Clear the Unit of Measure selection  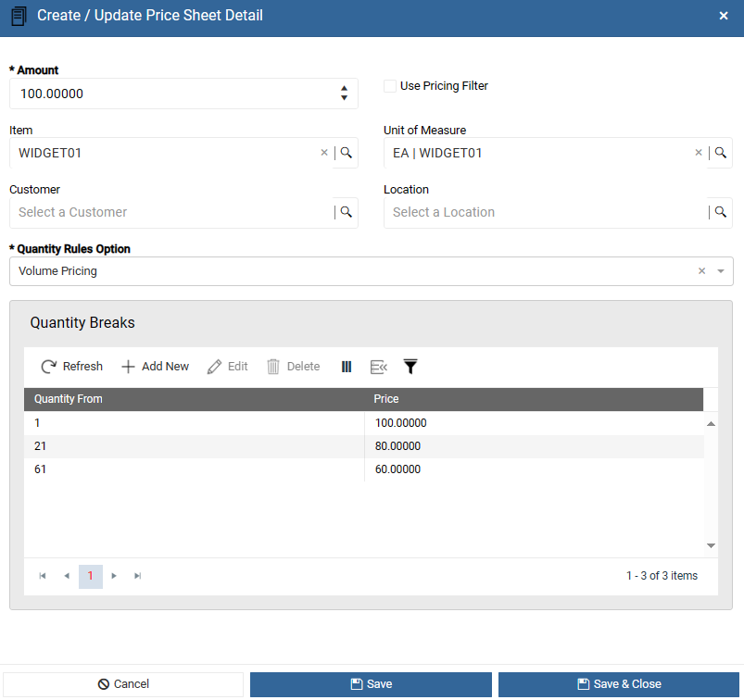(699, 152)
